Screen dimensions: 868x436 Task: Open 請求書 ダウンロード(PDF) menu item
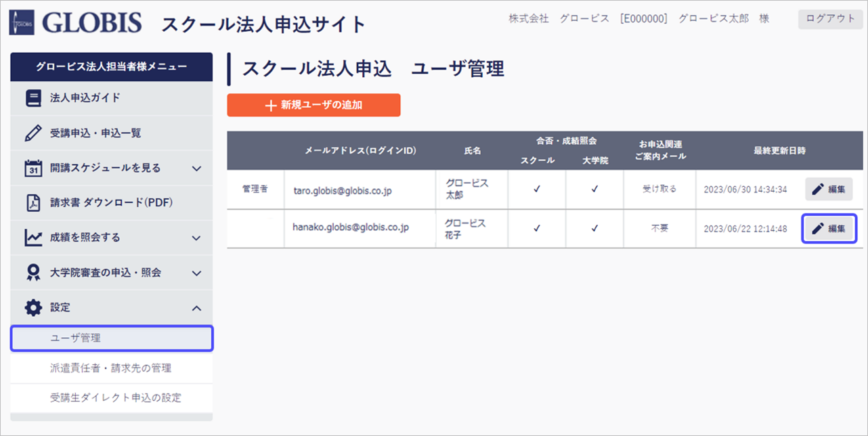(112, 202)
